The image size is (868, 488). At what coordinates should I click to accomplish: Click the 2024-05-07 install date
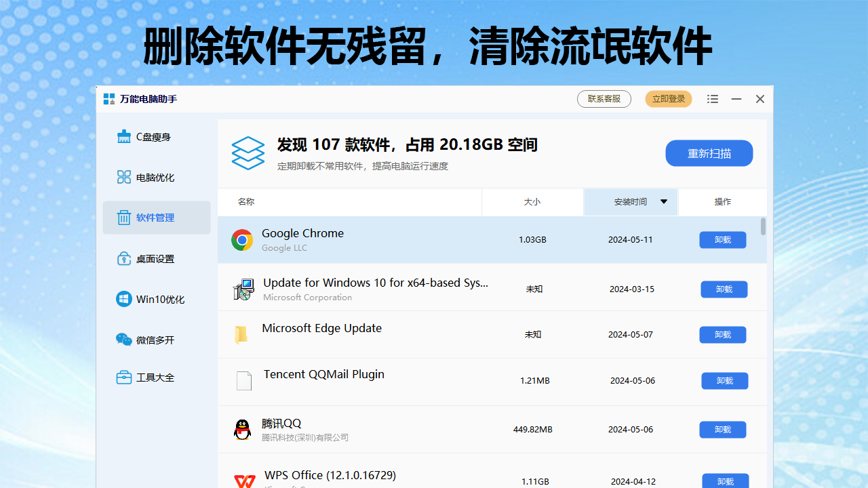click(x=631, y=335)
